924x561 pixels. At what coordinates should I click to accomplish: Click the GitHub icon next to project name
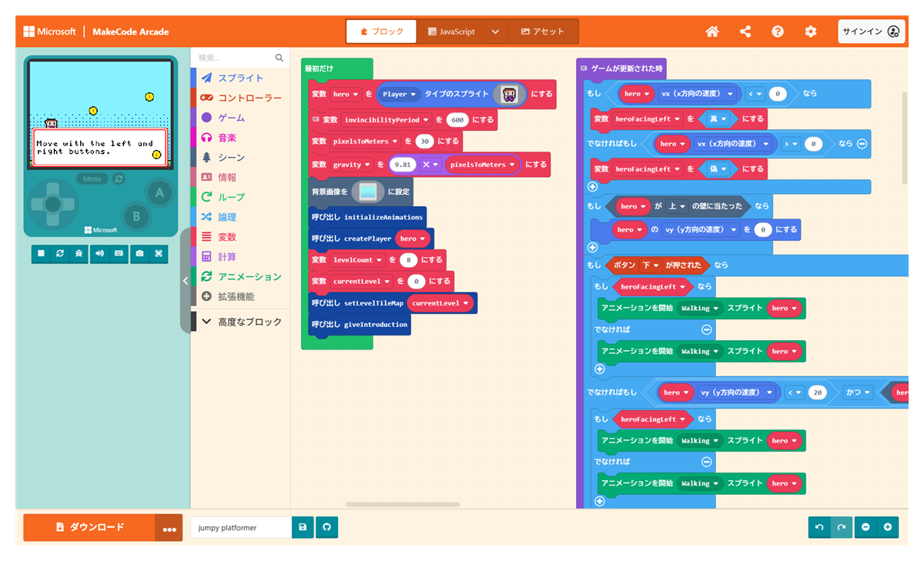(326, 527)
